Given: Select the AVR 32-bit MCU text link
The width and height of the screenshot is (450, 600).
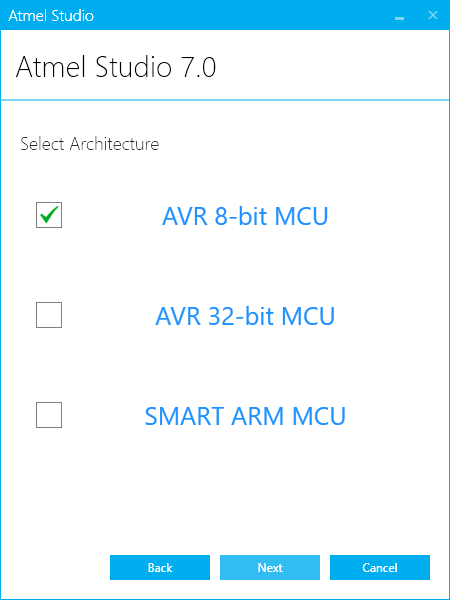Looking at the screenshot, I should click(245, 316).
